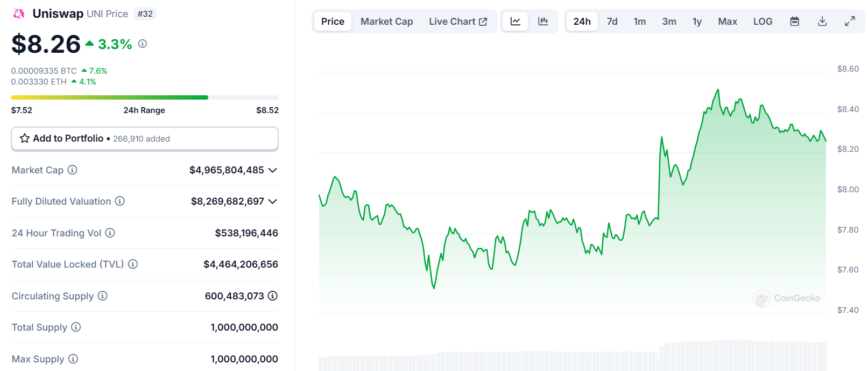Click the price line peak on the chart

718,90
